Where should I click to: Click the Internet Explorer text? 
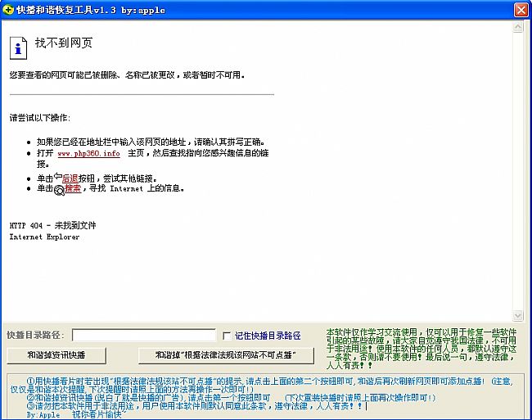point(44,237)
